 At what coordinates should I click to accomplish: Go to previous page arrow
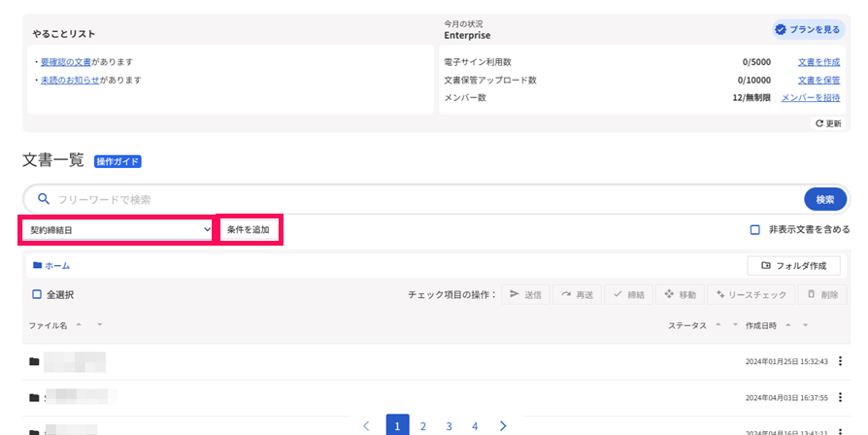click(x=366, y=425)
